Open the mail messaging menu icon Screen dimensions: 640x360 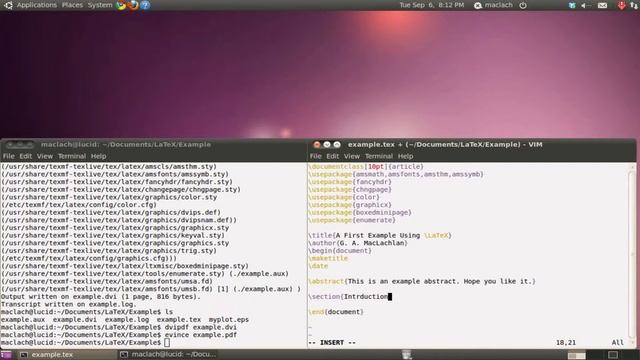click(x=602, y=5)
